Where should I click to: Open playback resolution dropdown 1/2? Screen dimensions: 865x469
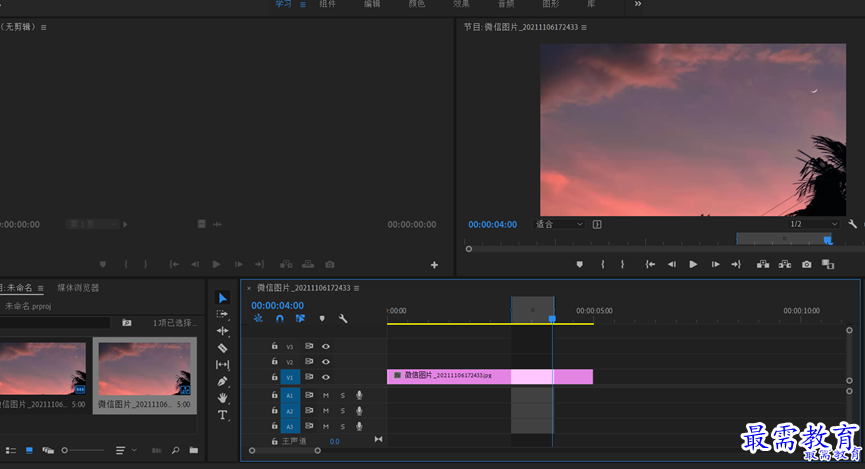coord(814,224)
